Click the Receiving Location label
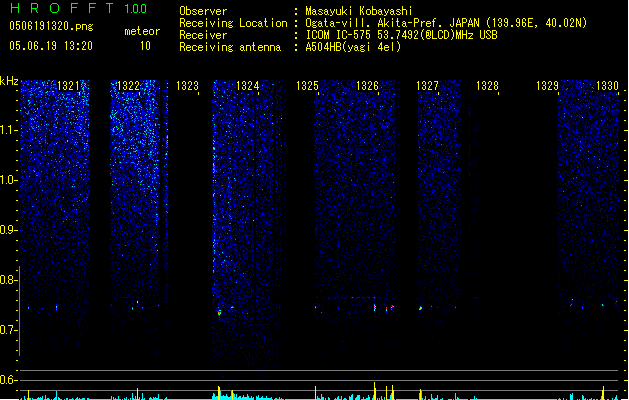629x400 pixels. click(x=233, y=23)
